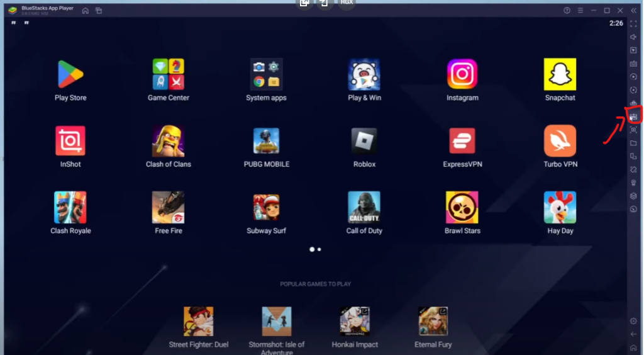Launch the Roblox app
Screen dimensions: 644x355
(x=364, y=141)
